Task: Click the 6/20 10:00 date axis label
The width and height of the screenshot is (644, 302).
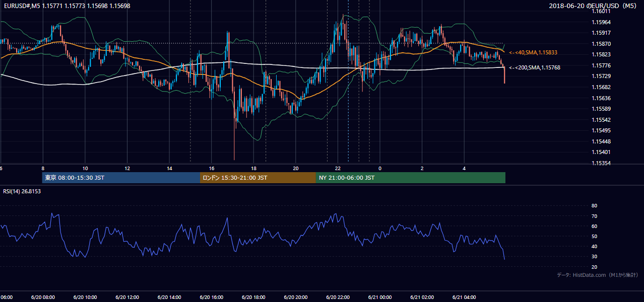Action: click(x=85, y=297)
